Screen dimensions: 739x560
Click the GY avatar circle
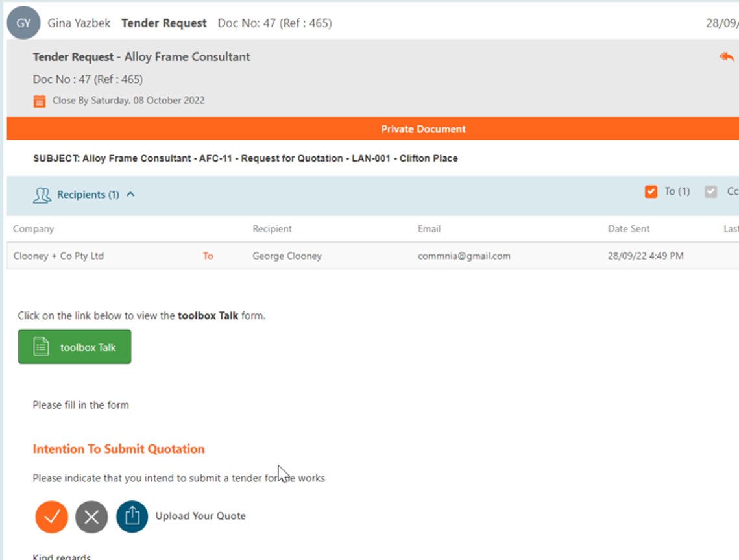(x=23, y=23)
